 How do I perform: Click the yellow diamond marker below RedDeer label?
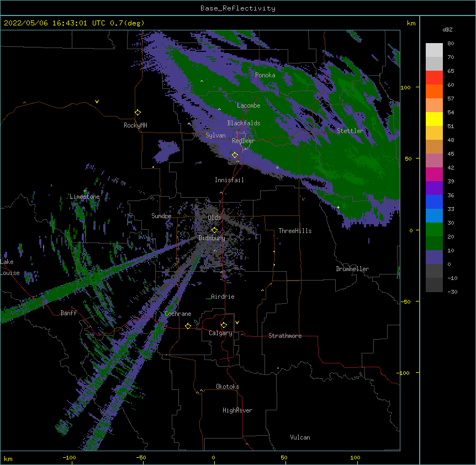235,155
